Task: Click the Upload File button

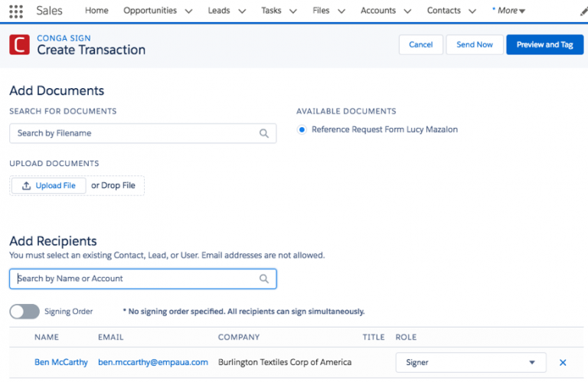Action: click(48, 185)
